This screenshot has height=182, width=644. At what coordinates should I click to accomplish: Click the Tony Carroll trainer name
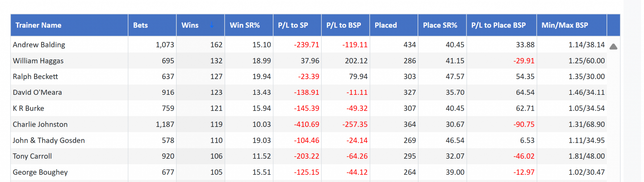point(32,156)
